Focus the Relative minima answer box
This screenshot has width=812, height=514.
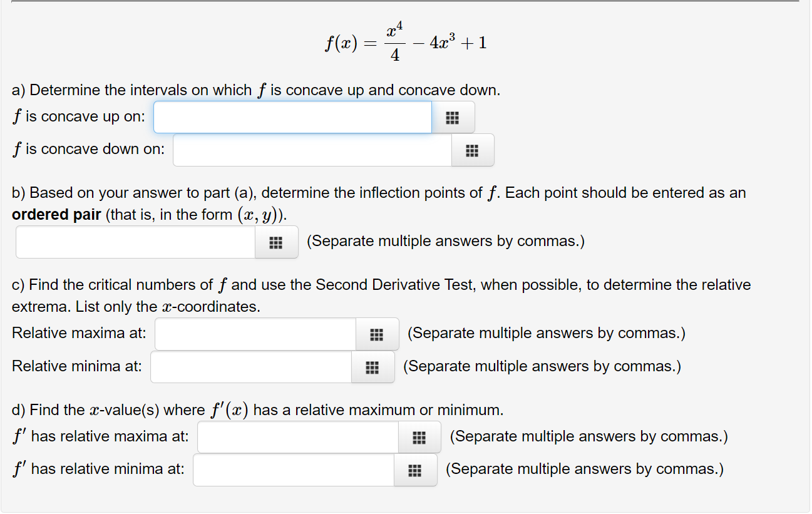click(x=250, y=367)
